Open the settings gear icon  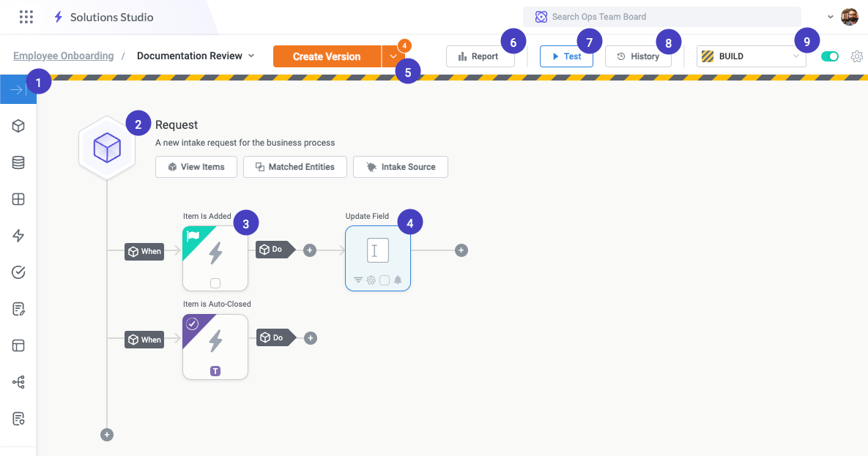point(856,56)
